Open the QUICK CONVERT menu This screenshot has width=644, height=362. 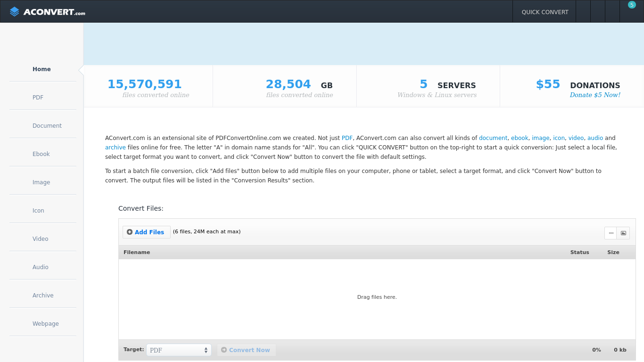click(545, 12)
